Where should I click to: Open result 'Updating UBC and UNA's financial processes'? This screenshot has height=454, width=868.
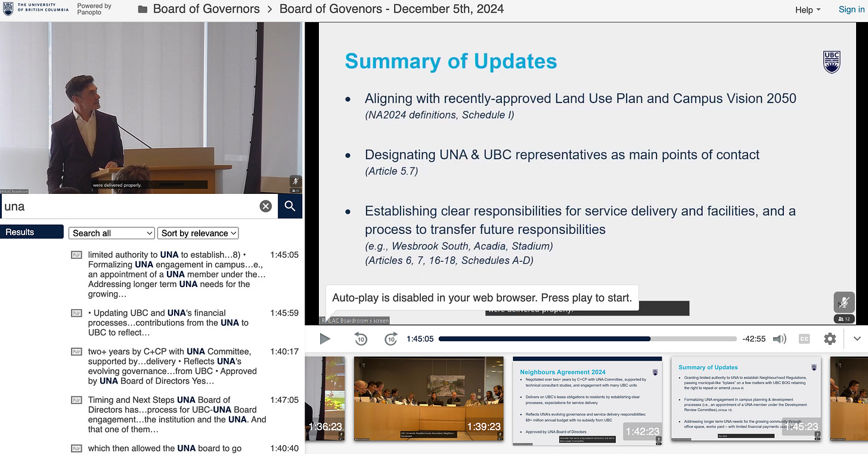[x=169, y=323]
